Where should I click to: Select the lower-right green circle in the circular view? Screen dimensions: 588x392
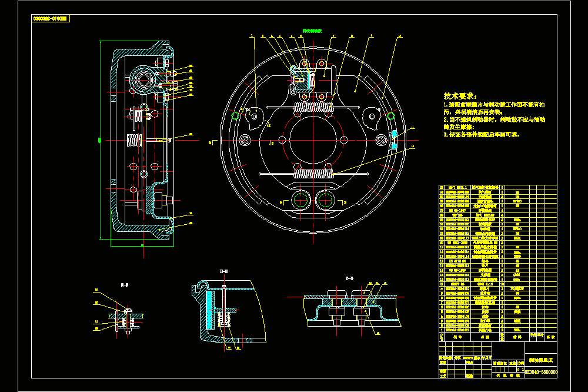[325, 200]
